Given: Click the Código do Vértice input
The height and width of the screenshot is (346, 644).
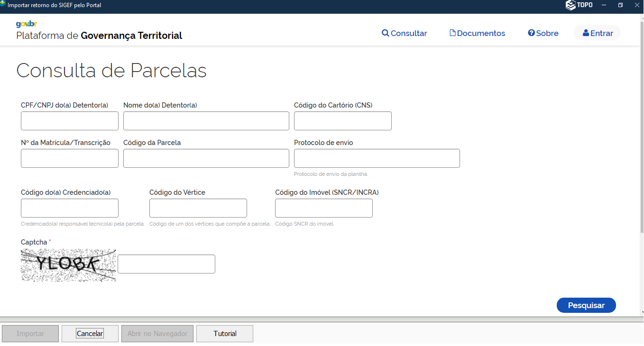Looking at the screenshot, I should click(x=198, y=208).
